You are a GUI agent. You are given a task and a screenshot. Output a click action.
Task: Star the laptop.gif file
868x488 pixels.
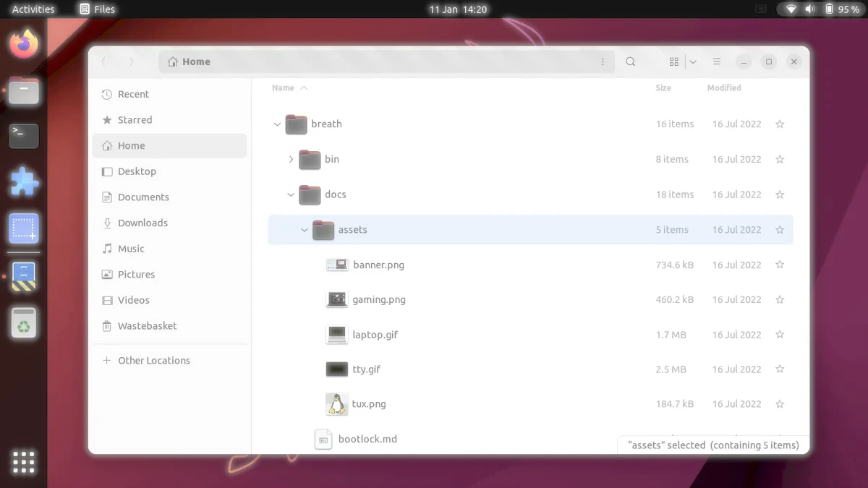pyautogui.click(x=780, y=335)
